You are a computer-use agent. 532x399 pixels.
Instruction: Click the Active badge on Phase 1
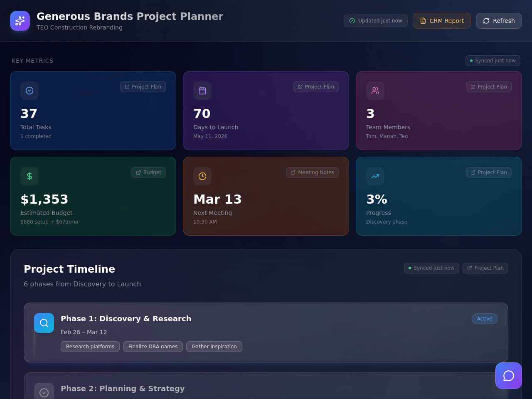(x=485, y=319)
